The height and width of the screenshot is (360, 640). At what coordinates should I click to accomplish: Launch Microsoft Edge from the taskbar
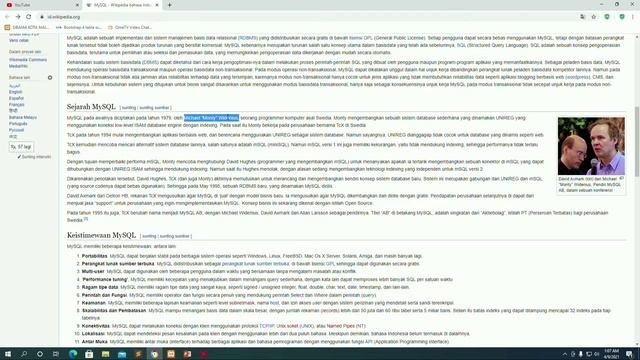point(73,354)
